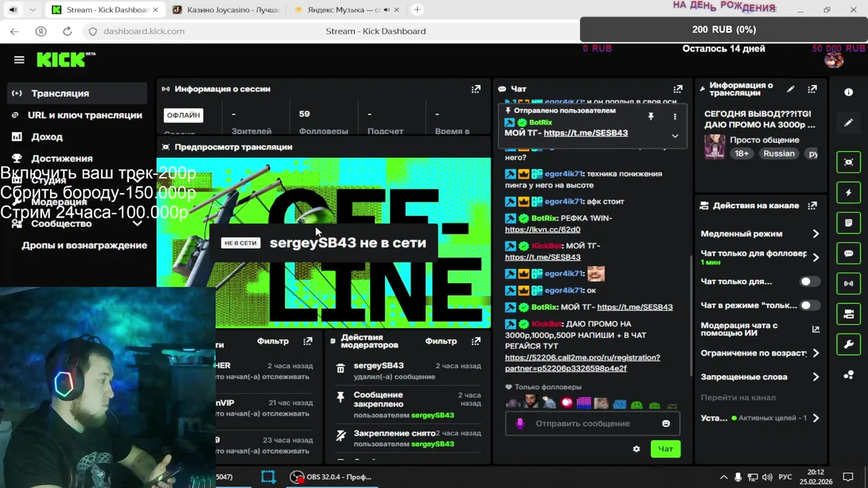Toggle stream preview widget in the right rail
This screenshot has height=488, width=868.
click(848, 162)
